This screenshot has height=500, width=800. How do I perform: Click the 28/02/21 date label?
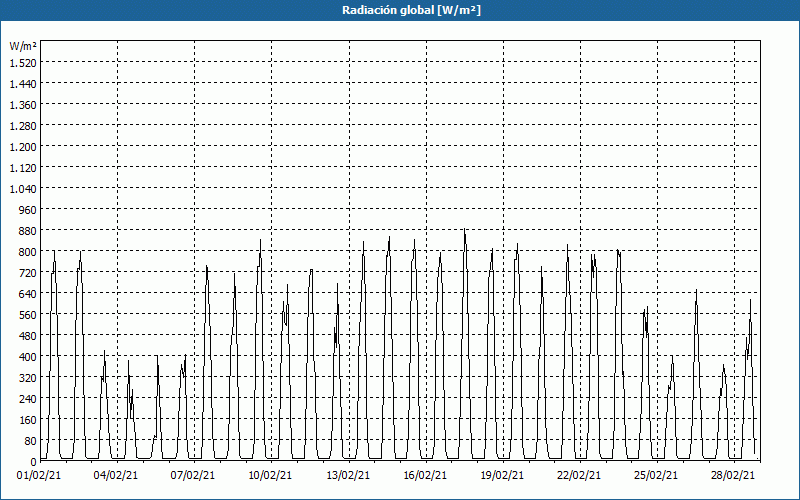[x=733, y=475]
